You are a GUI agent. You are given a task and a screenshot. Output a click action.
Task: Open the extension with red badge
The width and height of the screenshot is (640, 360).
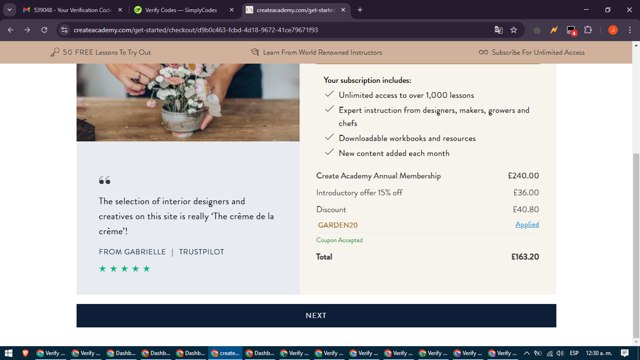tap(571, 30)
